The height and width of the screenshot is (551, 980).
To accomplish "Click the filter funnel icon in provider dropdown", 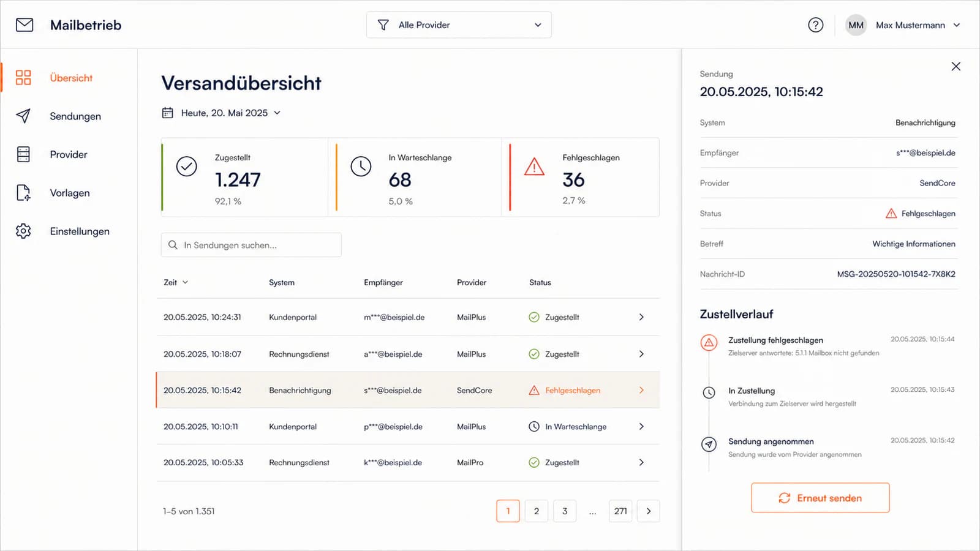I will coord(383,25).
